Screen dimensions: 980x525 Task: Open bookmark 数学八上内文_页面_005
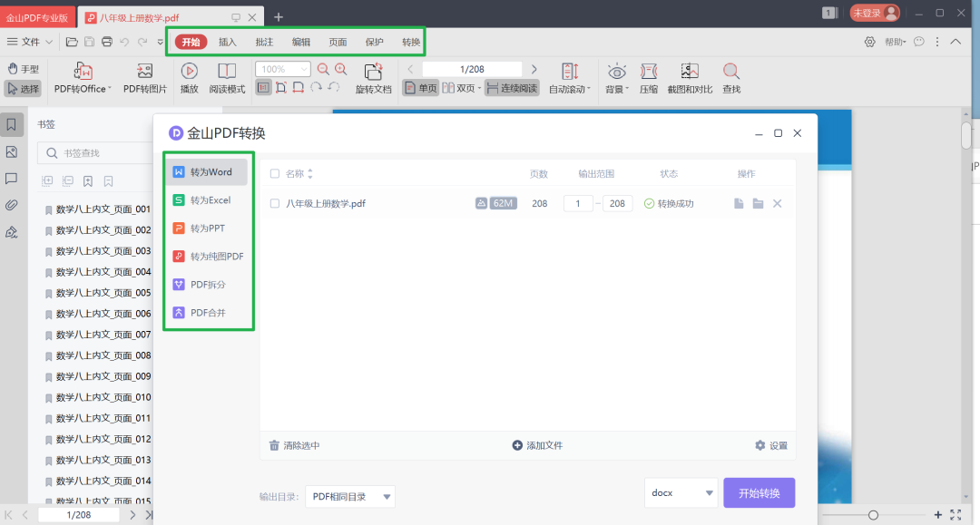pyautogui.click(x=97, y=293)
